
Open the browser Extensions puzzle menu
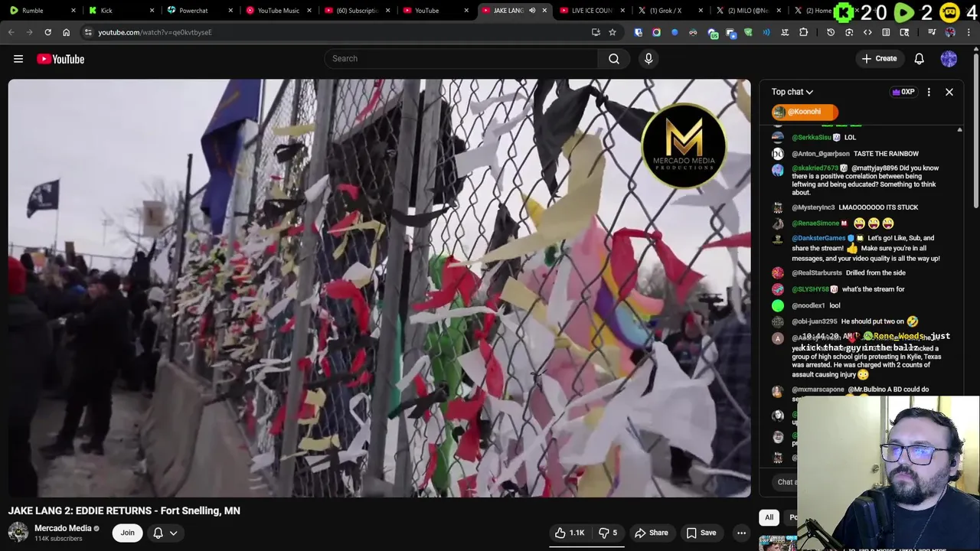tap(803, 32)
